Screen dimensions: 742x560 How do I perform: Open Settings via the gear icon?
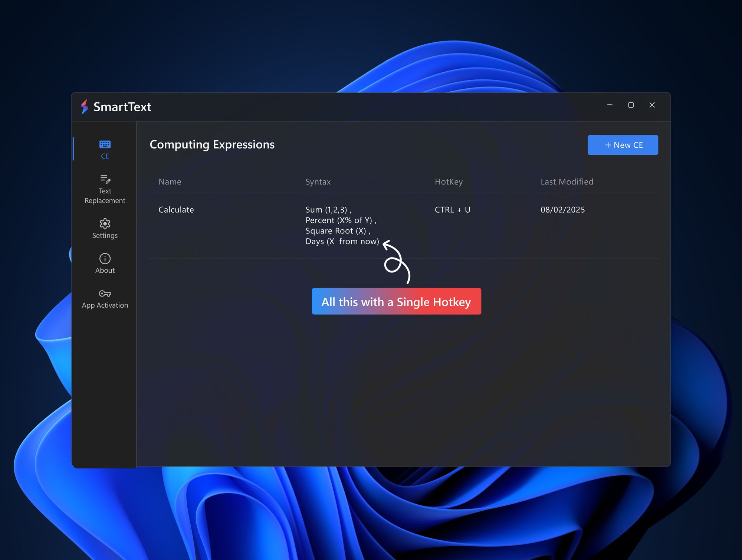click(105, 224)
